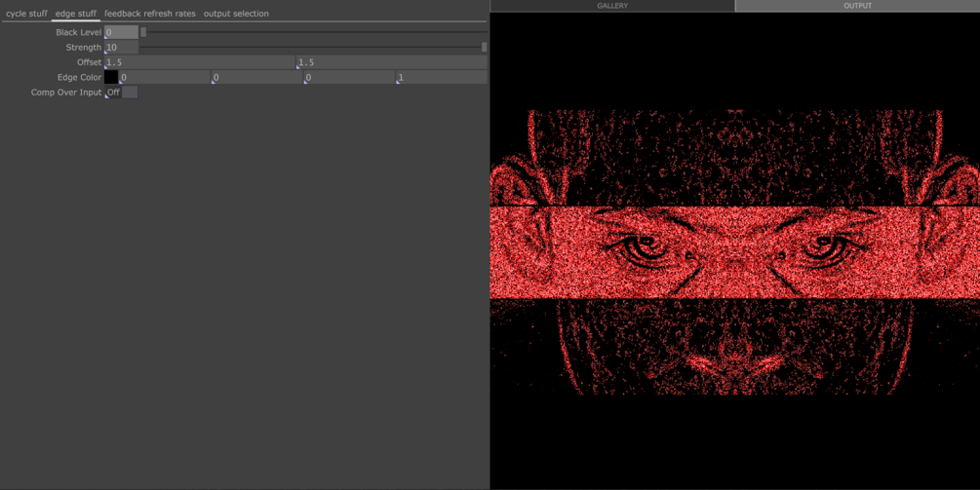Click the Edge Color alpha field
This screenshot has width=980, height=490.
pyautogui.click(x=442, y=77)
